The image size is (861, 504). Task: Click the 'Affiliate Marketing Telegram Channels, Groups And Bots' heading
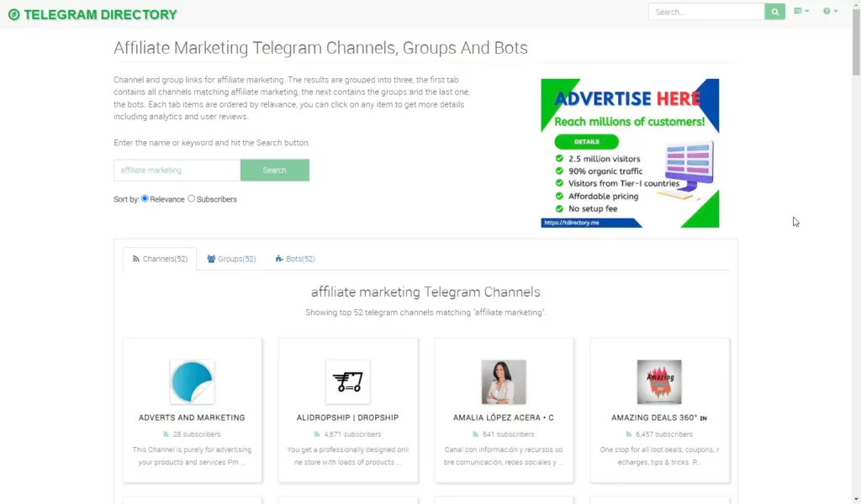[320, 48]
